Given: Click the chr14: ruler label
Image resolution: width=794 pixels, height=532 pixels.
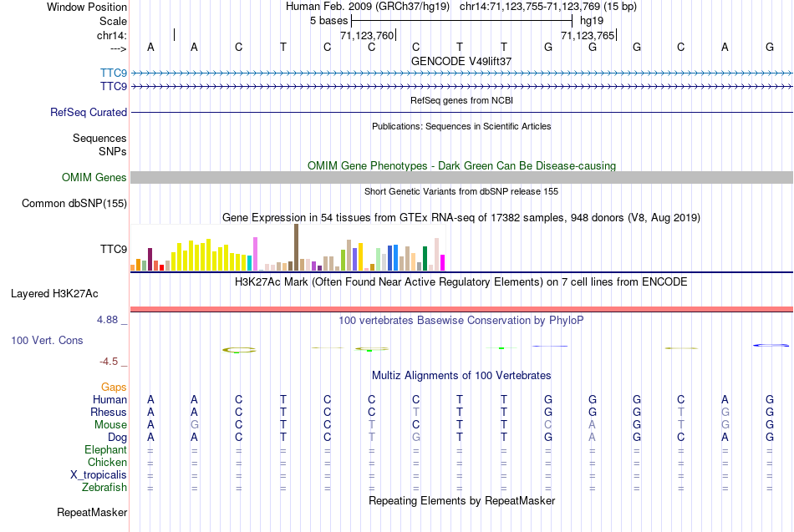Looking at the screenshot, I should click(111, 35).
